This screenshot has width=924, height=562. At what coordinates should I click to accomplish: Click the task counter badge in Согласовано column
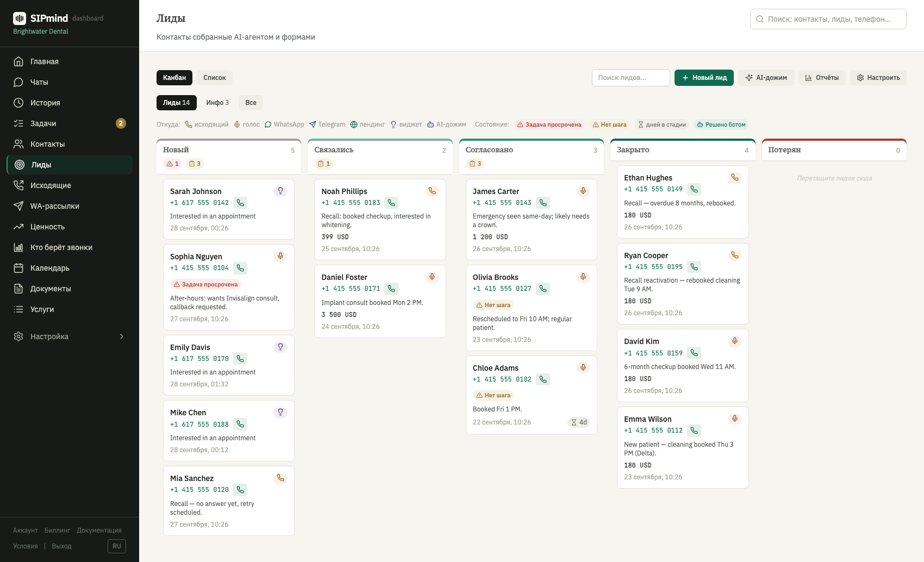[x=476, y=164]
